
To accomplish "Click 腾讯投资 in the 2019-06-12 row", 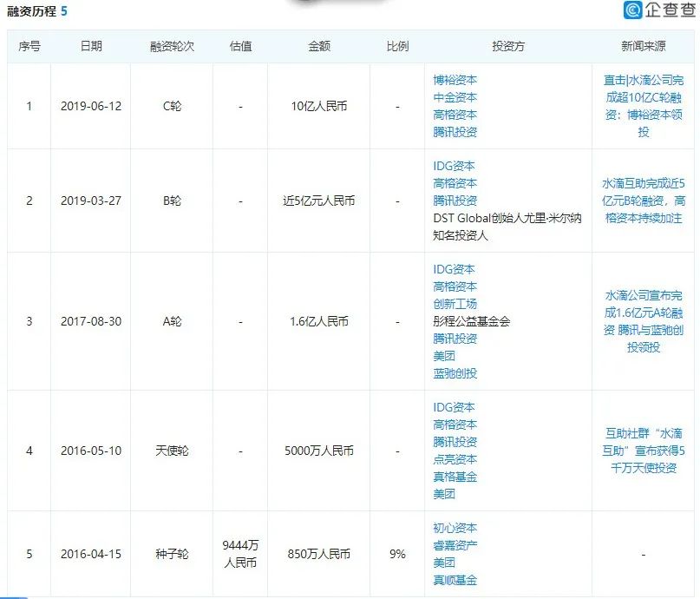I will [455, 132].
